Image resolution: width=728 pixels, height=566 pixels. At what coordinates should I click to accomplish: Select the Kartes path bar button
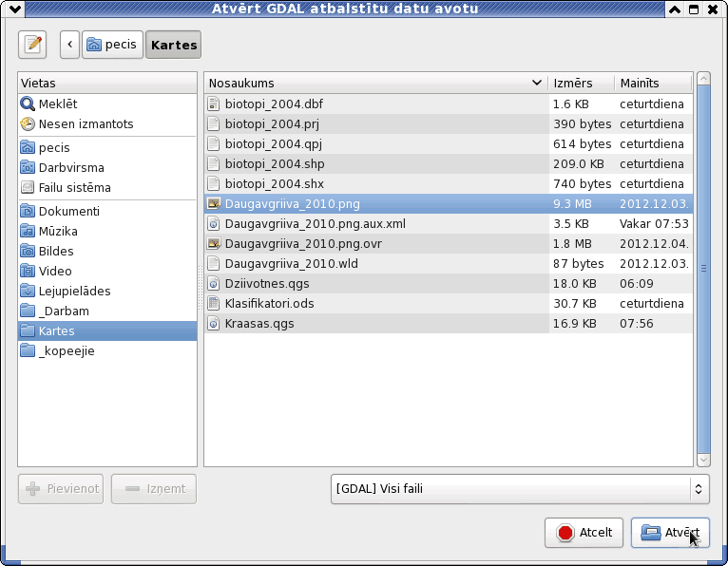174,45
